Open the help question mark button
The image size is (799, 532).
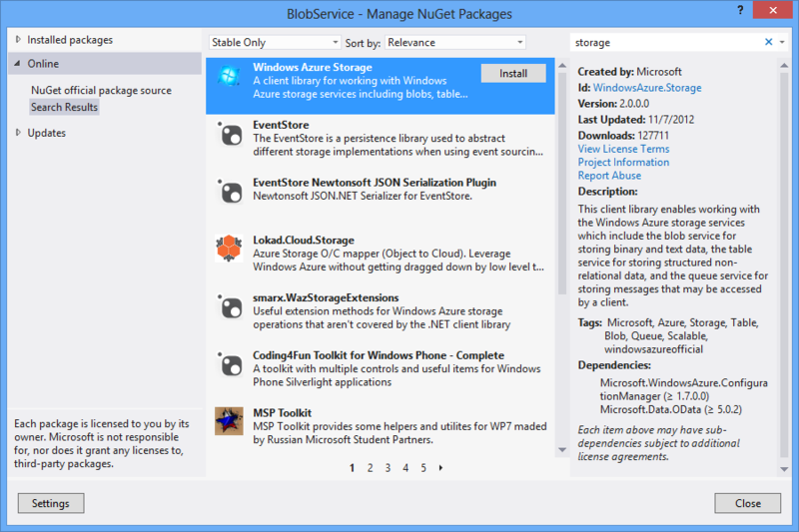click(740, 10)
